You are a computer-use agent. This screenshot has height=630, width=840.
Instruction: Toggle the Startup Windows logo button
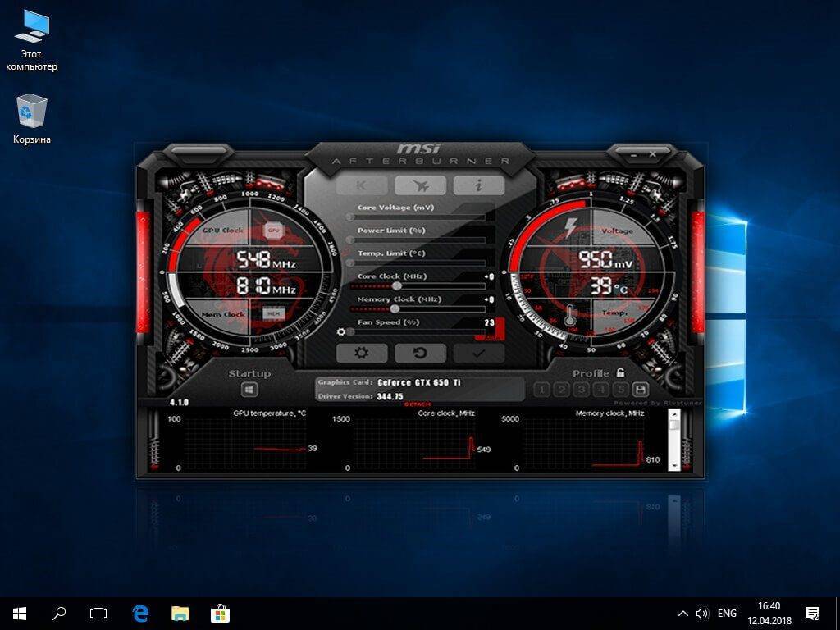249,390
